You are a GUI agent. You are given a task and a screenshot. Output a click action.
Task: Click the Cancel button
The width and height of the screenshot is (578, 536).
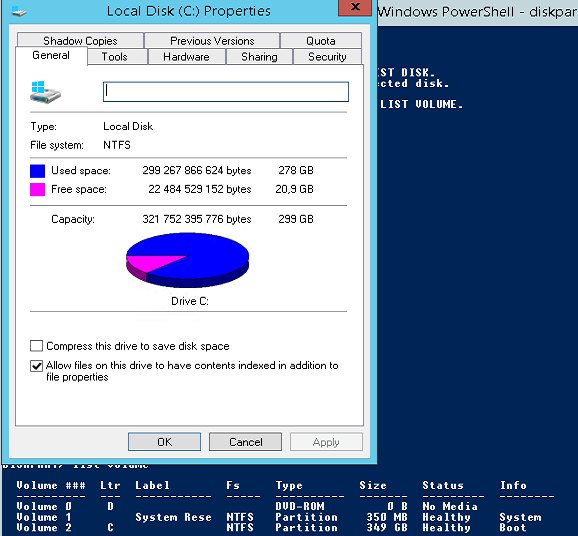246,442
